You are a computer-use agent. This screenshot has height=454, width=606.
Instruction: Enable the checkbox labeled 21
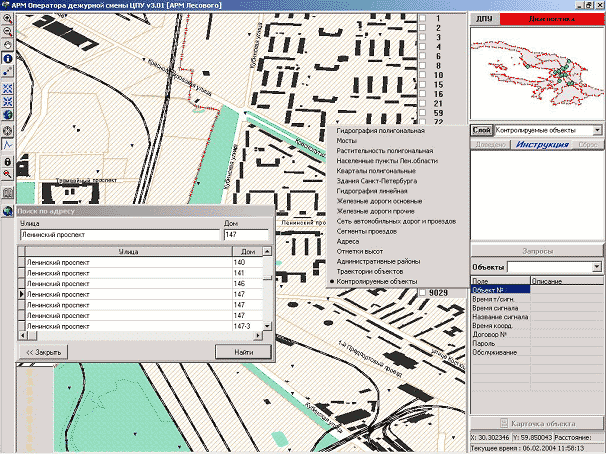pyautogui.click(x=424, y=103)
